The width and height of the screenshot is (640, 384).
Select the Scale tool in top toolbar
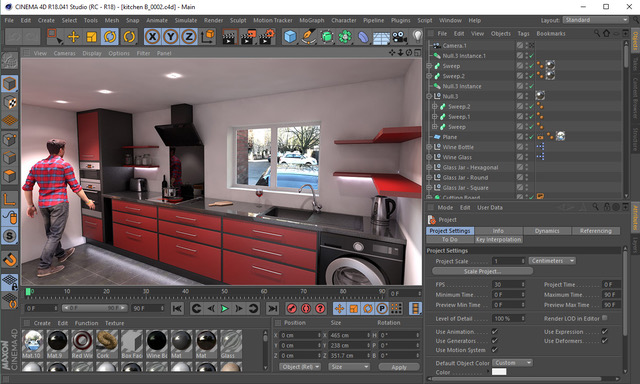(91, 37)
